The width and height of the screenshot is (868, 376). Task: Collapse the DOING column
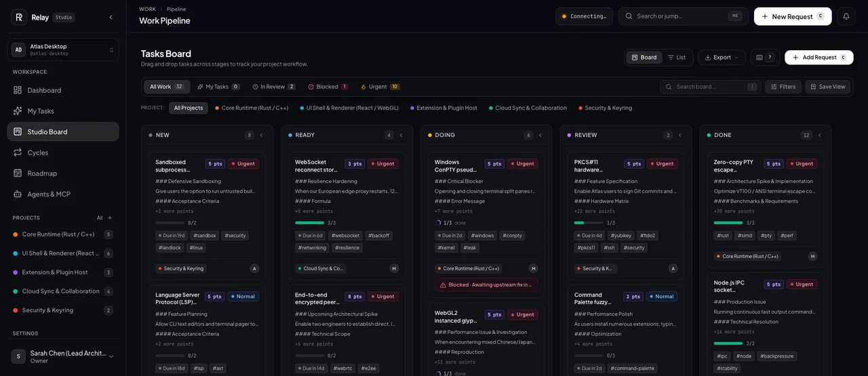(540, 135)
